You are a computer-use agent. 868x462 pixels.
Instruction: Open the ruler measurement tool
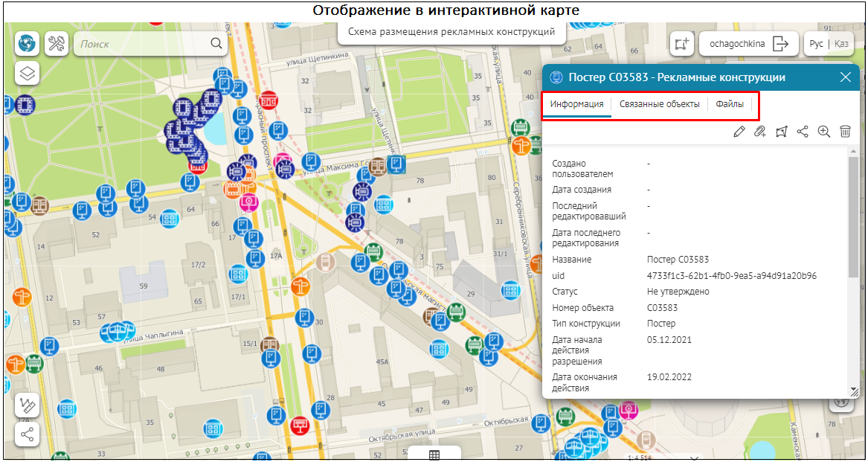(28, 405)
